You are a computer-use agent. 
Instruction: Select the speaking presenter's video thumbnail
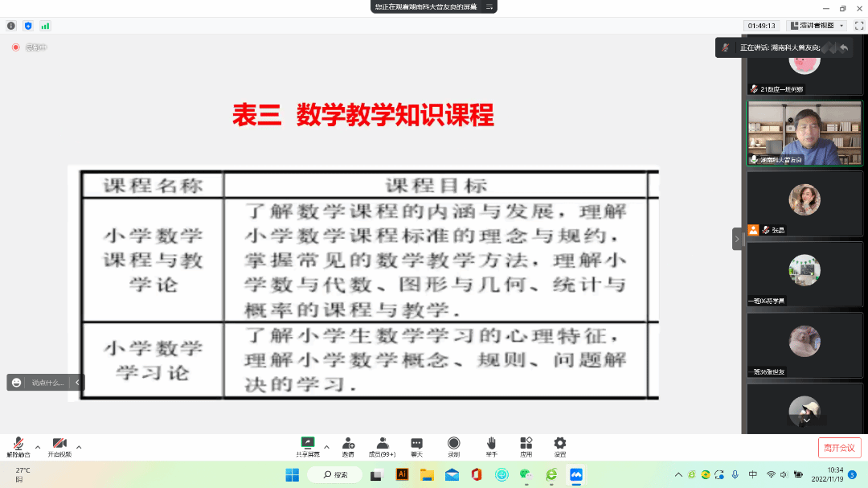click(804, 133)
